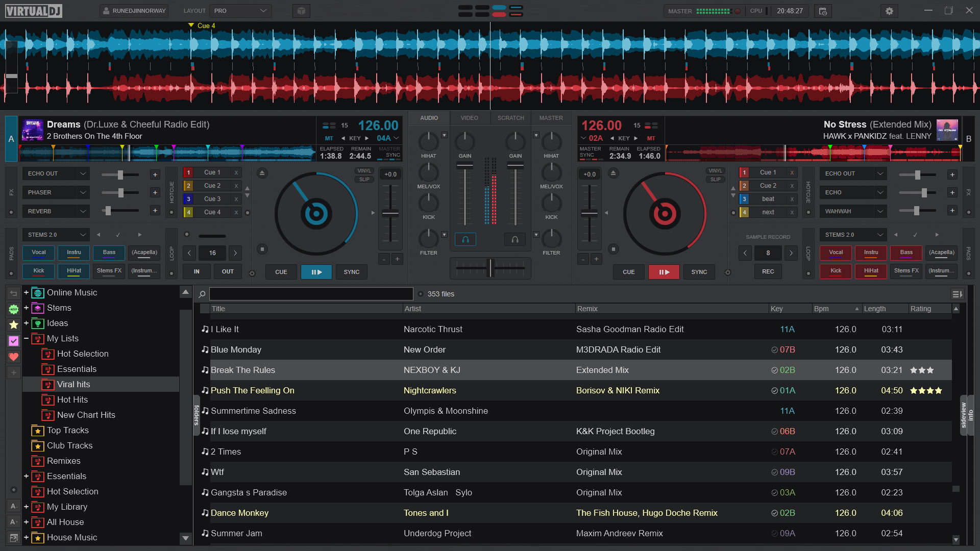Open the browser options list icon
The image size is (980, 551).
957,294
